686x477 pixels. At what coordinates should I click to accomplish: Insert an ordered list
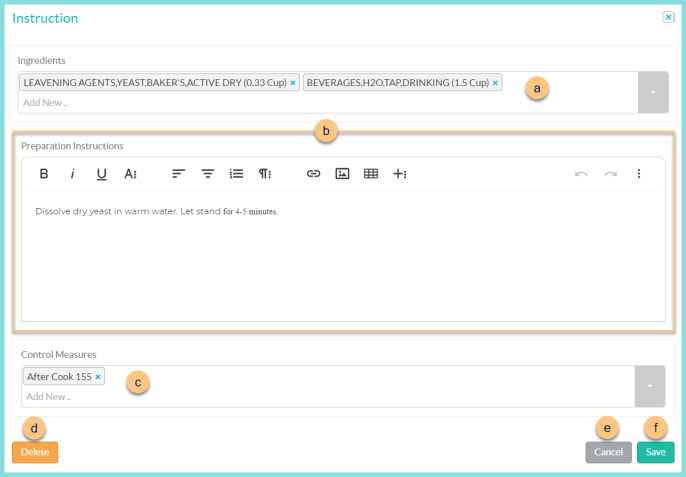(x=236, y=174)
